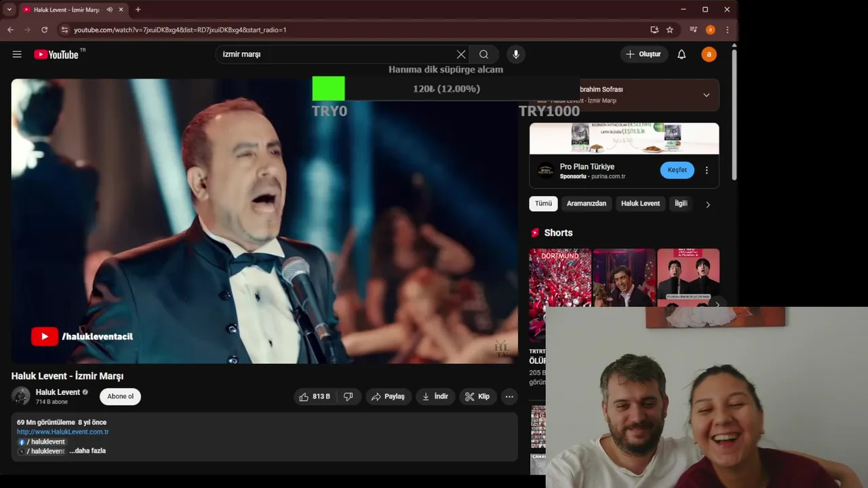Reload the current page

pyautogui.click(x=45, y=30)
